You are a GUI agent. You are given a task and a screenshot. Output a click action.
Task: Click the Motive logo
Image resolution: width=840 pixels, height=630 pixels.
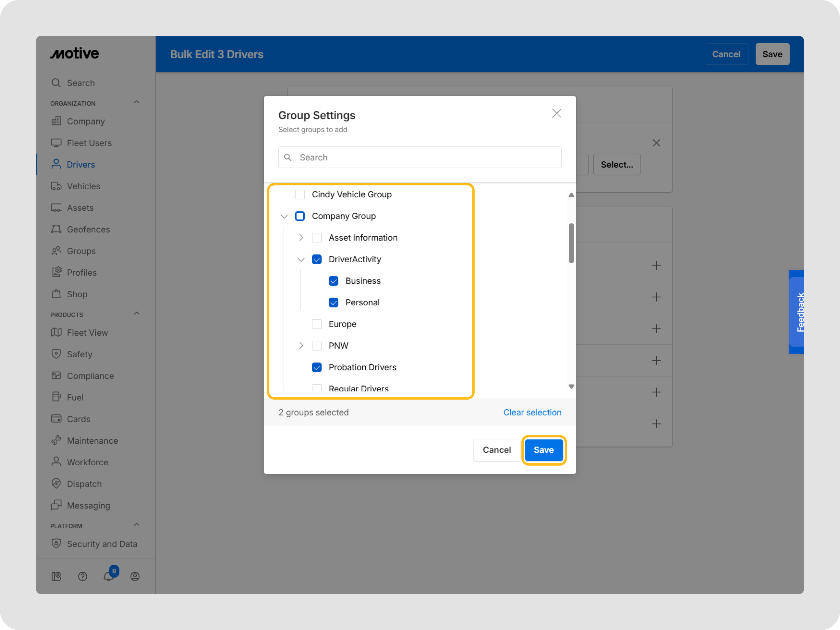pos(75,53)
